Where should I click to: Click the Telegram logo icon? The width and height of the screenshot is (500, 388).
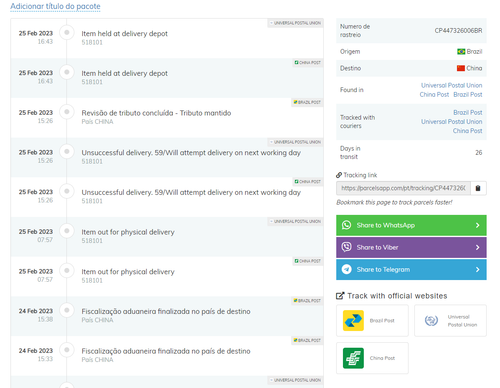[347, 269]
